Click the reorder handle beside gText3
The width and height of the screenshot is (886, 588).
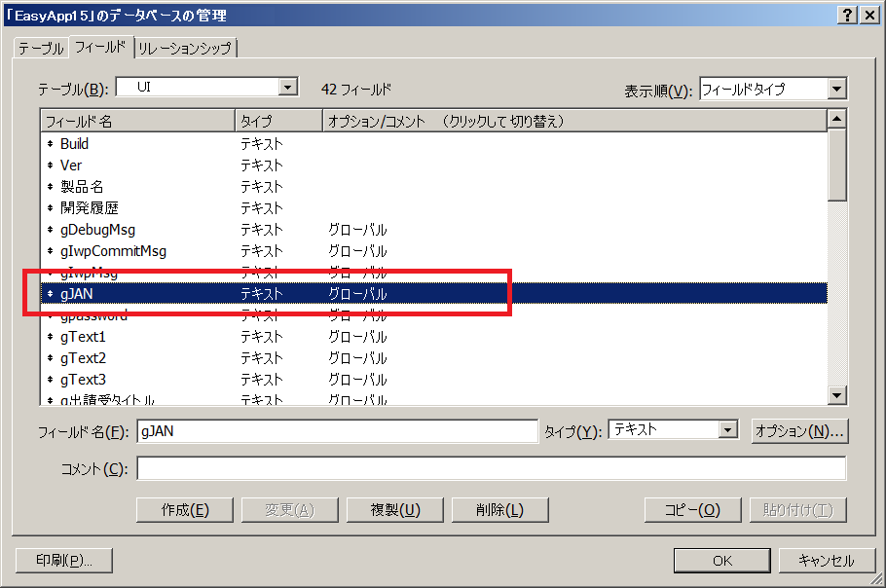tap(51, 380)
